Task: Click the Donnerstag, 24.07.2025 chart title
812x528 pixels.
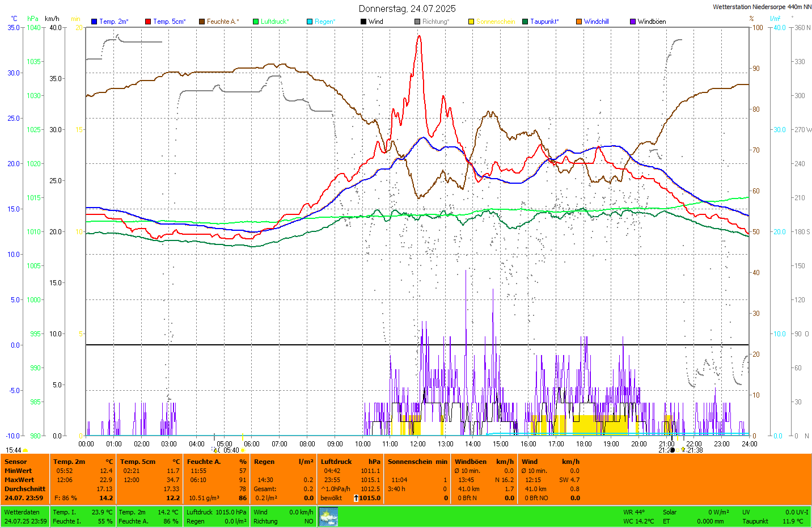Action: [x=407, y=9]
